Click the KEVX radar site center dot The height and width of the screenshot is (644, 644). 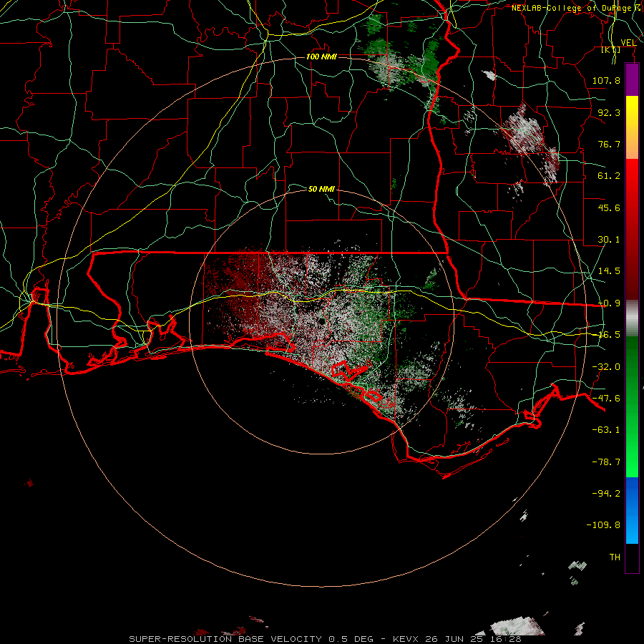pyautogui.click(x=321, y=321)
